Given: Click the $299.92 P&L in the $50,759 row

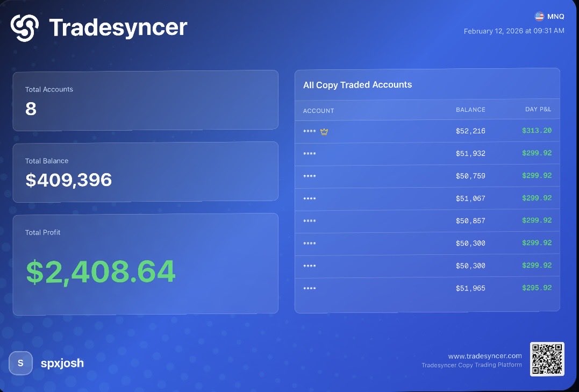Looking at the screenshot, I should point(537,175).
